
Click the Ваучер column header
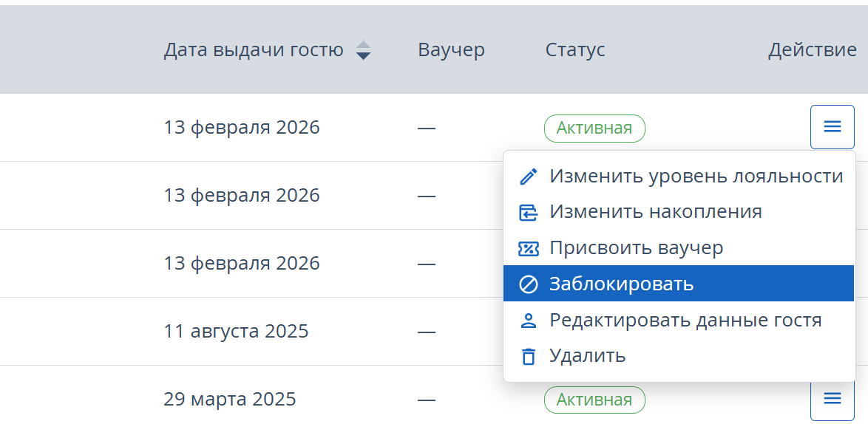pyautogui.click(x=451, y=50)
